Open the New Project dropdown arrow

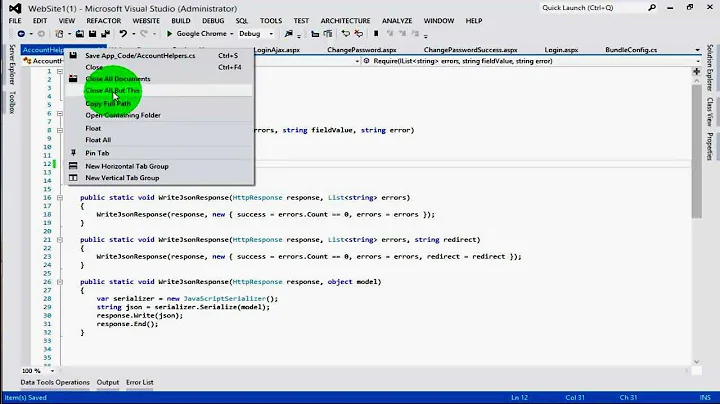69,34
